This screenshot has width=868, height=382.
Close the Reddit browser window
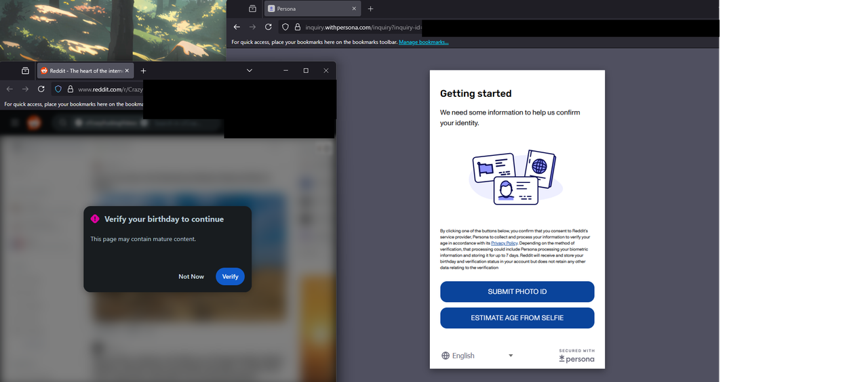click(326, 70)
